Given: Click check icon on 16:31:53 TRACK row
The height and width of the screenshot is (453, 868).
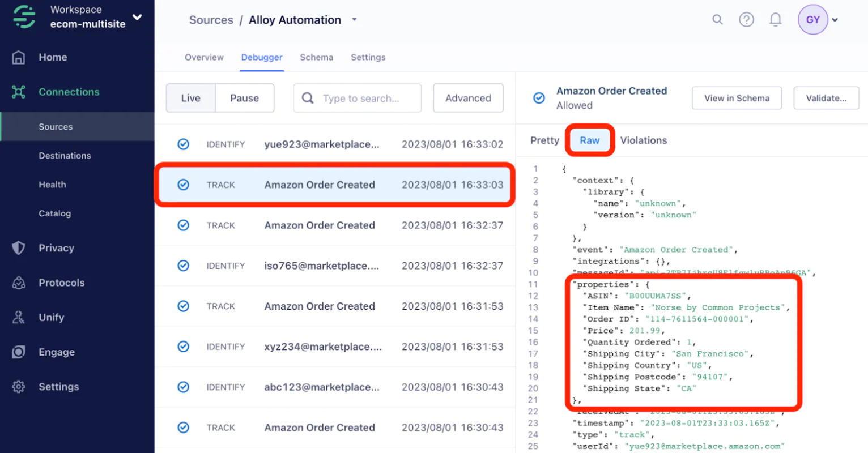Looking at the screenshot, I should click(184, 306).
